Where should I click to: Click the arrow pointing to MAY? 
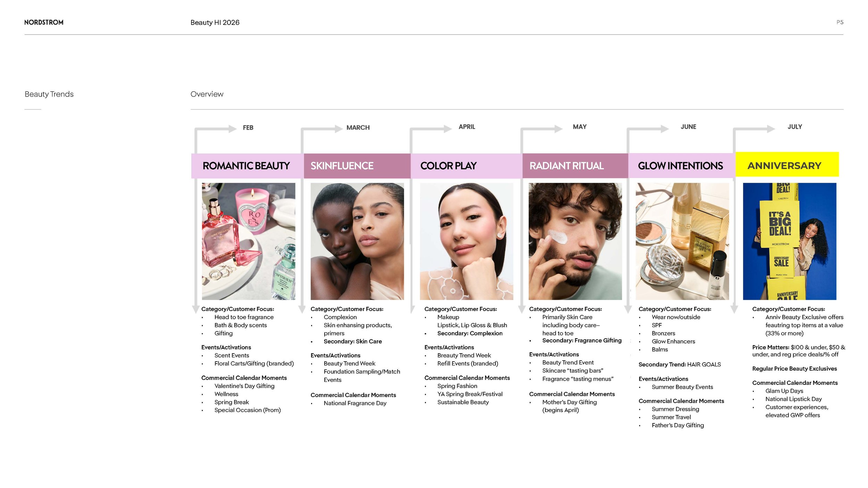click(558, 129)
